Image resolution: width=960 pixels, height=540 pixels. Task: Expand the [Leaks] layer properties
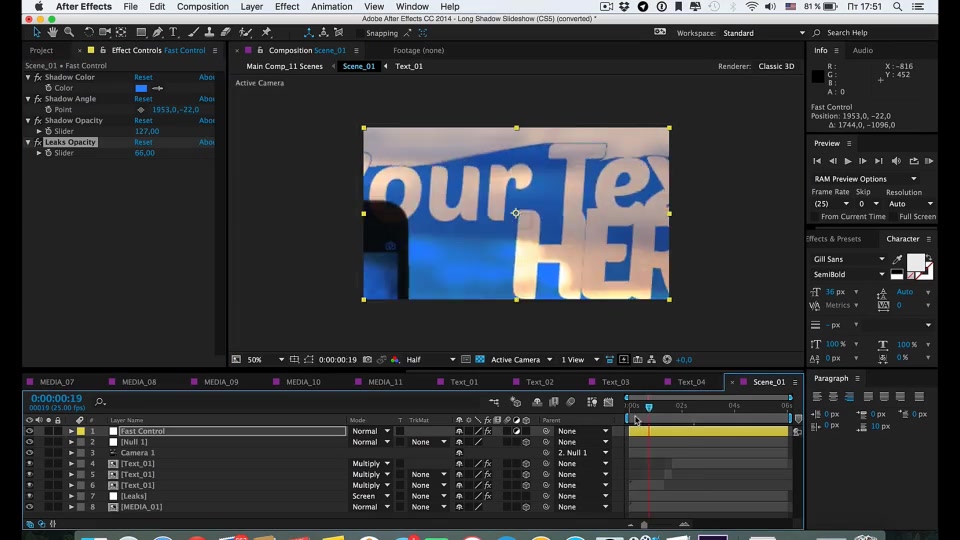pyautogui.click(x=71, y=496)
